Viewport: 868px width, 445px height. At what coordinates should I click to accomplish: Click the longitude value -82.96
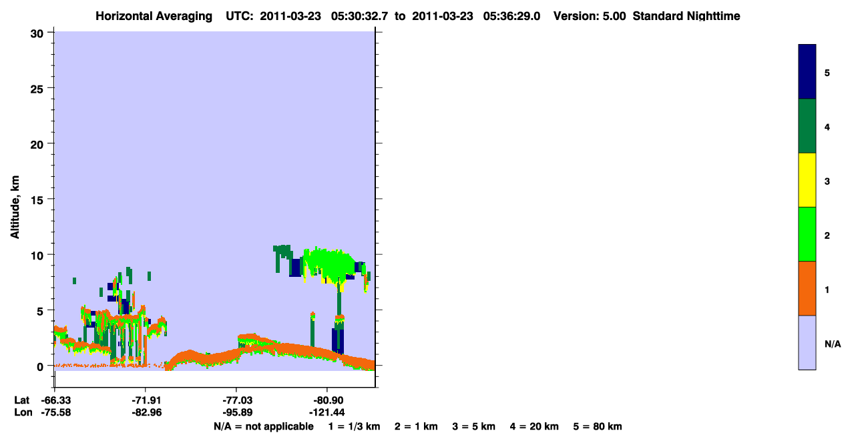146,412
